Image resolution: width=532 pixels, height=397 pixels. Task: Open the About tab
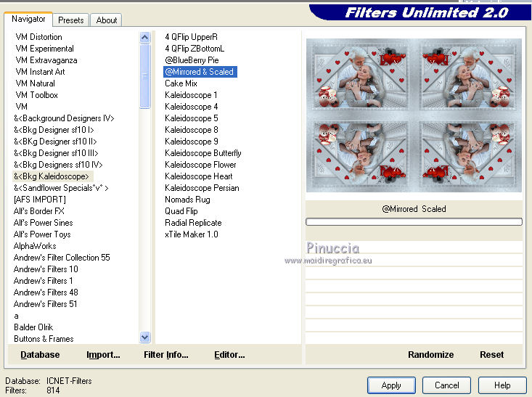pos(107,20)
